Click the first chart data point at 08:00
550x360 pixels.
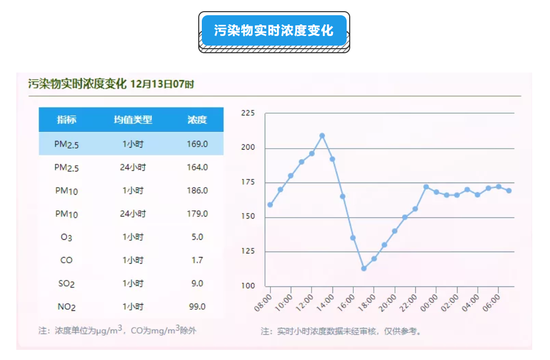tap(270, 205)
